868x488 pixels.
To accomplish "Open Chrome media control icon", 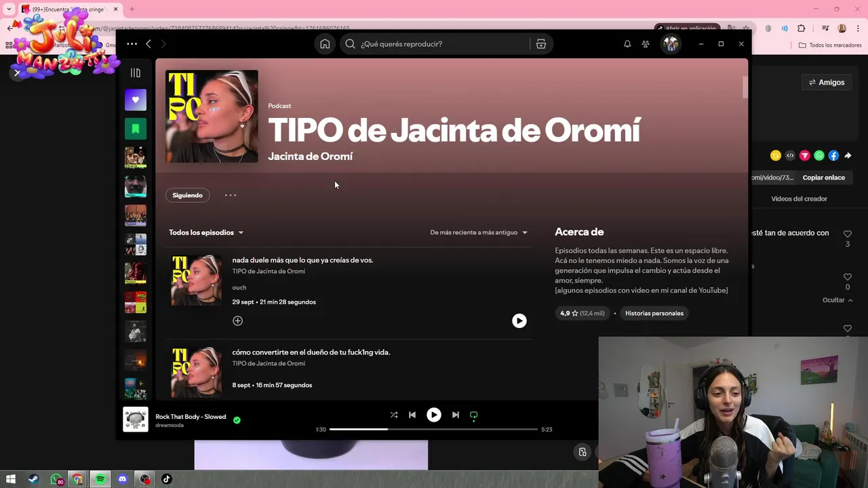I will [x=825, y=28].
